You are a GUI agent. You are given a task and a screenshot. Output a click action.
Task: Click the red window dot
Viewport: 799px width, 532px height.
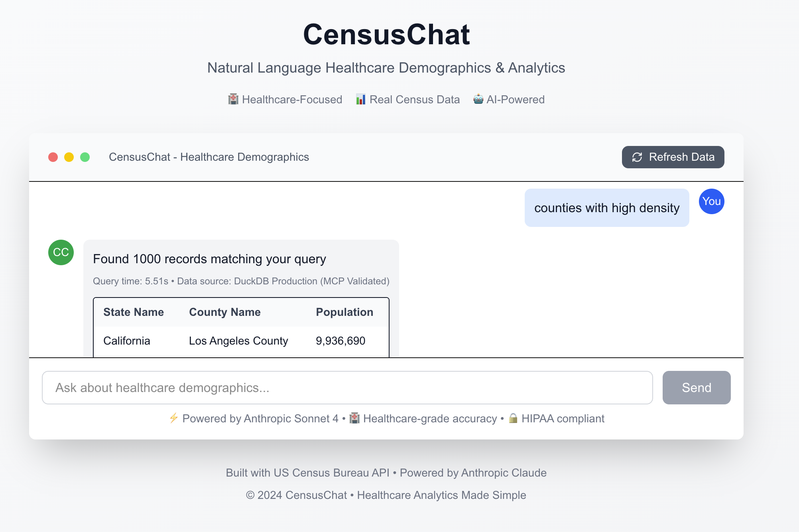point(53,157)
